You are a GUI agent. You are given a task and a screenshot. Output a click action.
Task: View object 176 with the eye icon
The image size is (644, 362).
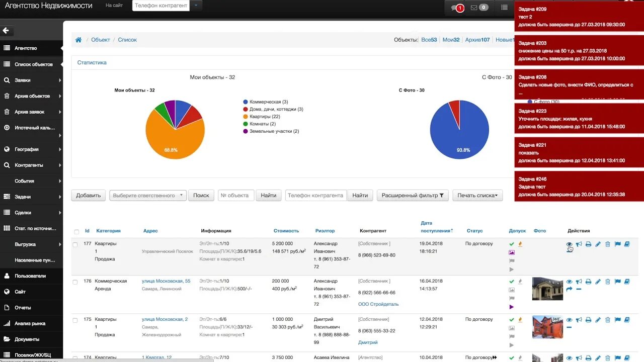click(569, 282)
